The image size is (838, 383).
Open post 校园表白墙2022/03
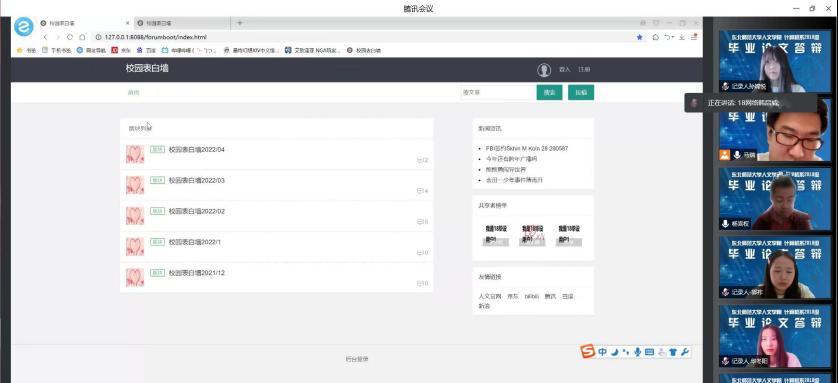coord(197,181)
